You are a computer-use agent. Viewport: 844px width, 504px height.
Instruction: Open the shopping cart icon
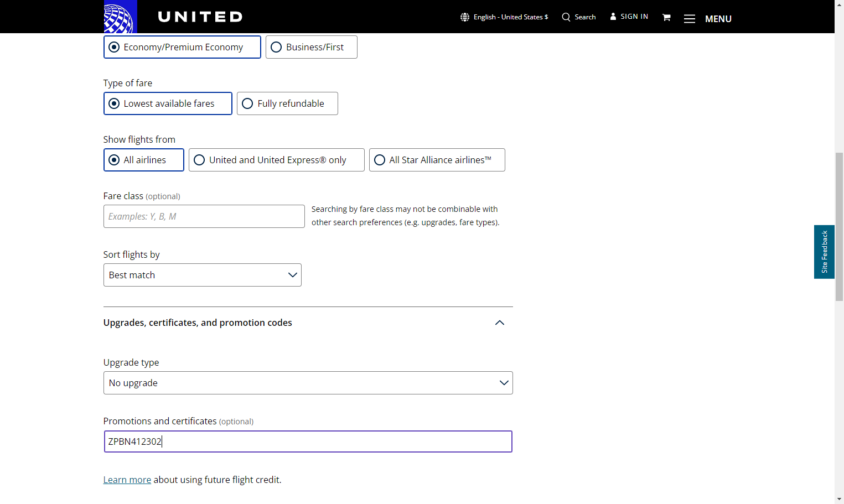pos(666,17)
